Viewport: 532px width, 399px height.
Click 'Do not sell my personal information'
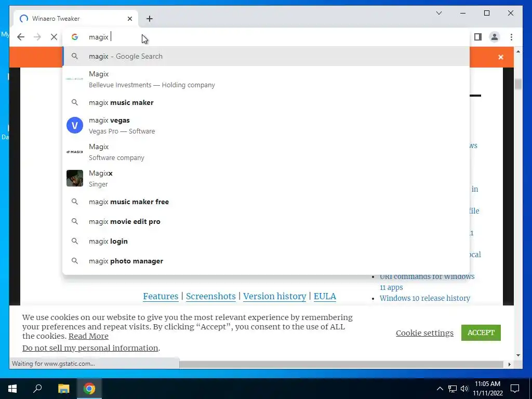coord(90,348)
